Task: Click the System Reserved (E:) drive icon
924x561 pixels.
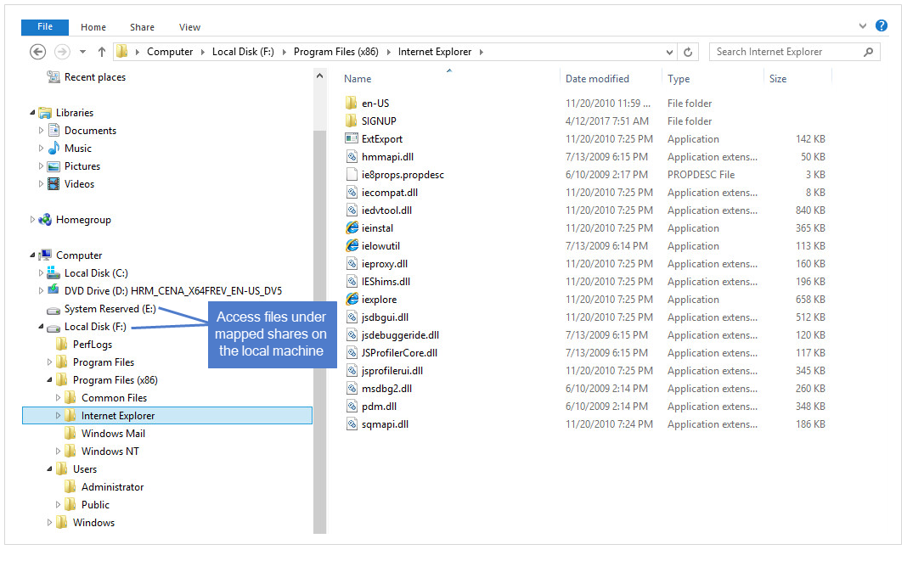Action: (x=54, y=310)
